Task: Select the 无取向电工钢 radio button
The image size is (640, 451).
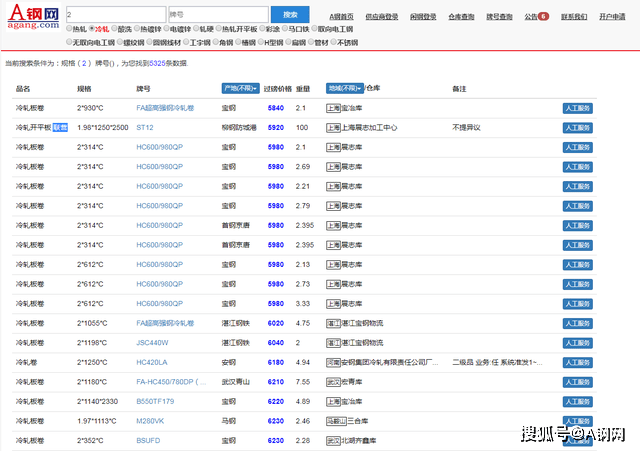Action: coord(69,42)
